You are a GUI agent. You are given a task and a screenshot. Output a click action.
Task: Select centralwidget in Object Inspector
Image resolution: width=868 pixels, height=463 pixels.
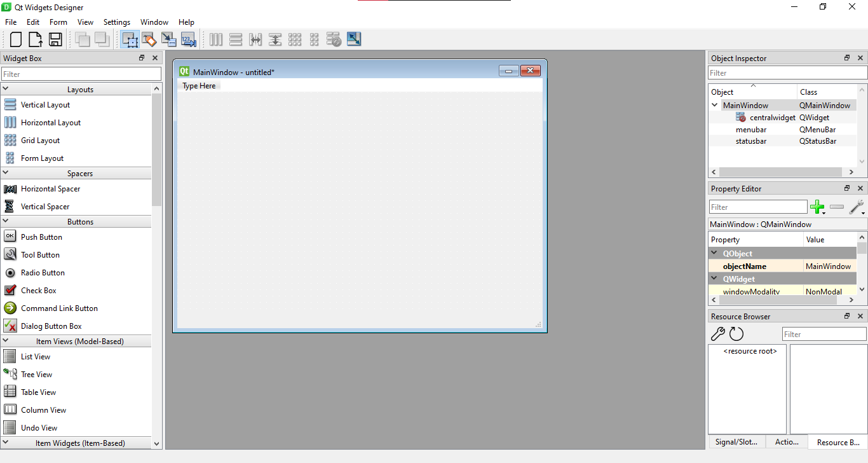point(772,118)
